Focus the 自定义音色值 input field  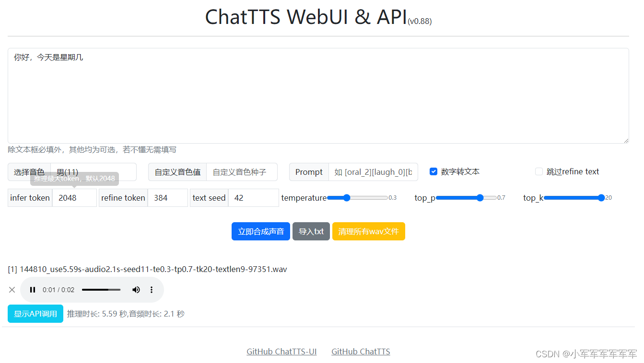(242, 172)
